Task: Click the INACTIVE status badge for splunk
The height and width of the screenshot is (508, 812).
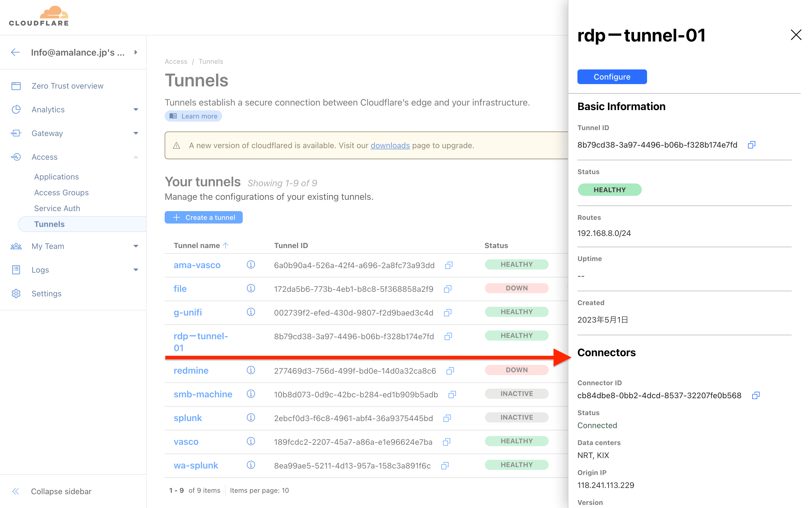Action: pyautogui.click(x=517, y=417)
